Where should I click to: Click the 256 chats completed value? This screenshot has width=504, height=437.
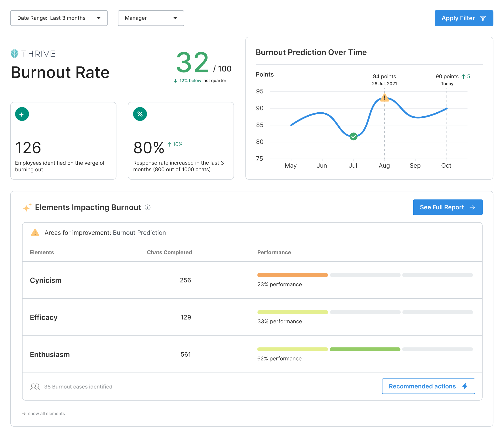point(185,280)
